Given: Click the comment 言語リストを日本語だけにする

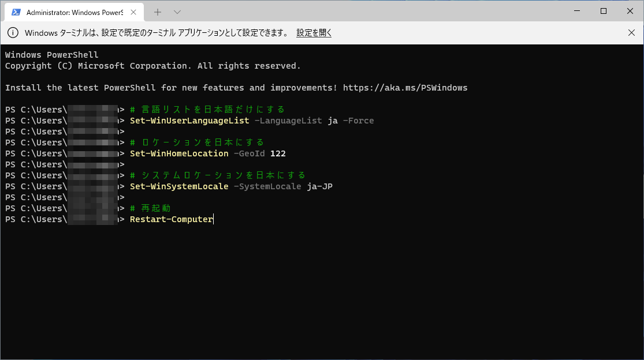Looking at the screenshot, I should (x=207, y=110).
